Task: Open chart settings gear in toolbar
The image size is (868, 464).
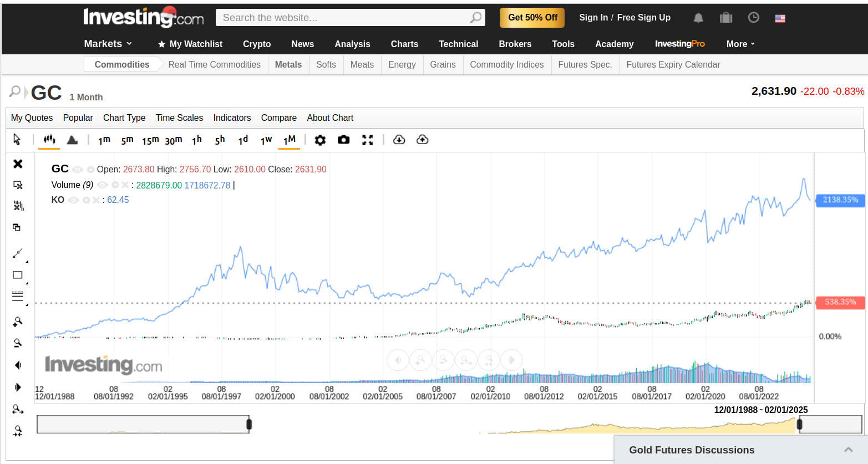Action: [320, 140]
